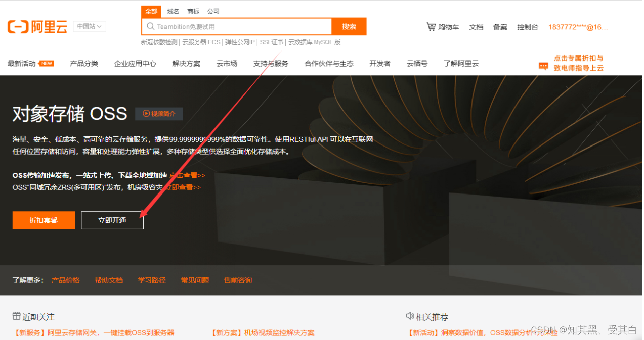Open the 合作伙伴与生态 menu
The width and height of the screenshot is (644, 340).
coord(329,64)
